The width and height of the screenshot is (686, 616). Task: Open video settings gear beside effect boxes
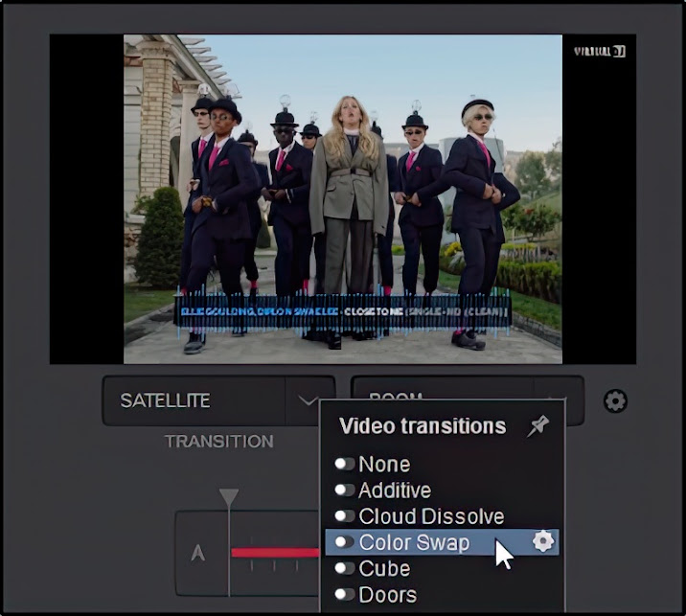(615, 400)
